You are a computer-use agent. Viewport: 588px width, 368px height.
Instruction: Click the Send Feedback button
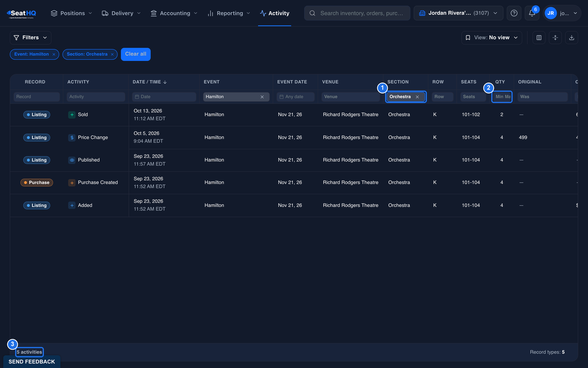point(32,362)
